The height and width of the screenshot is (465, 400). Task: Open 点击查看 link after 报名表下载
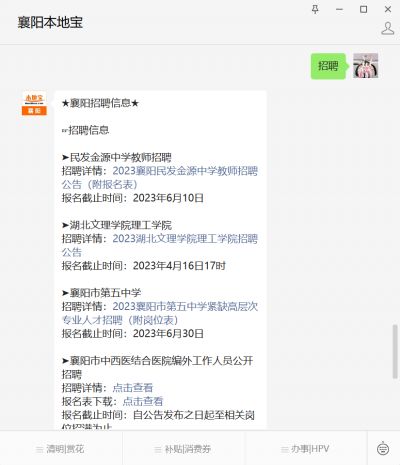pyautogui.click(x=143, y=401)
